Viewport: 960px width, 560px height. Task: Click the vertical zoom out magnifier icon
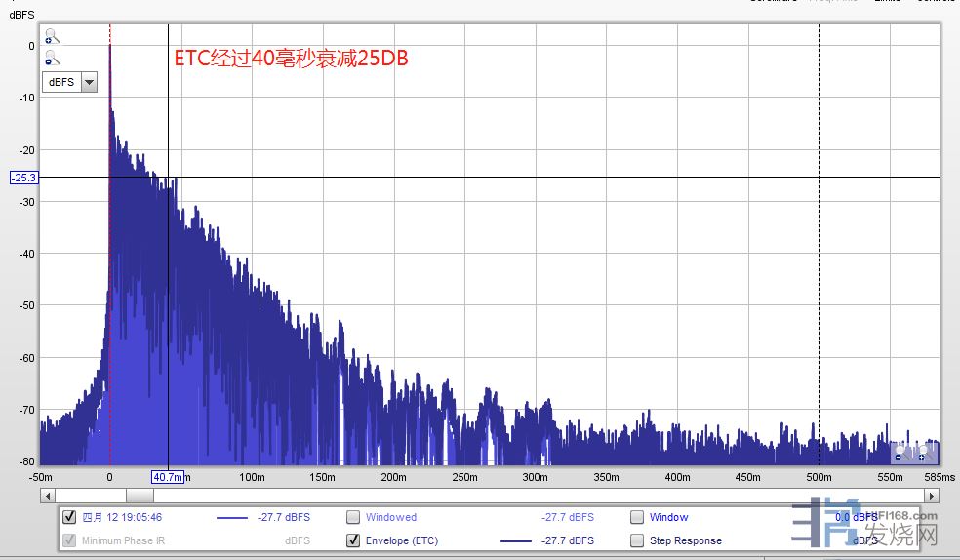[x=52, y=60]
